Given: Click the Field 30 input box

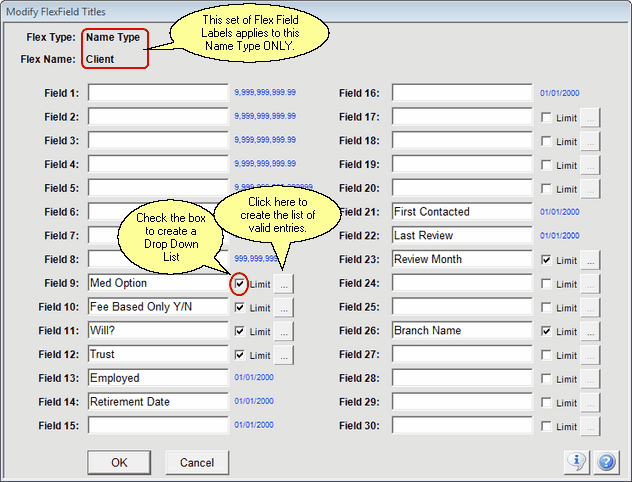Looking at the screenshot, I should tap(462, 426).
